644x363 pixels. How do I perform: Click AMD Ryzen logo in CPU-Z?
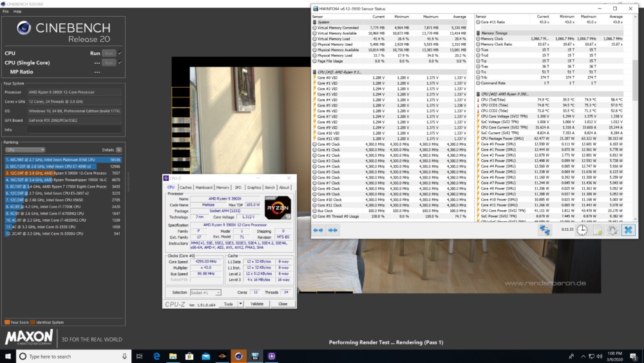click(278, 208)
